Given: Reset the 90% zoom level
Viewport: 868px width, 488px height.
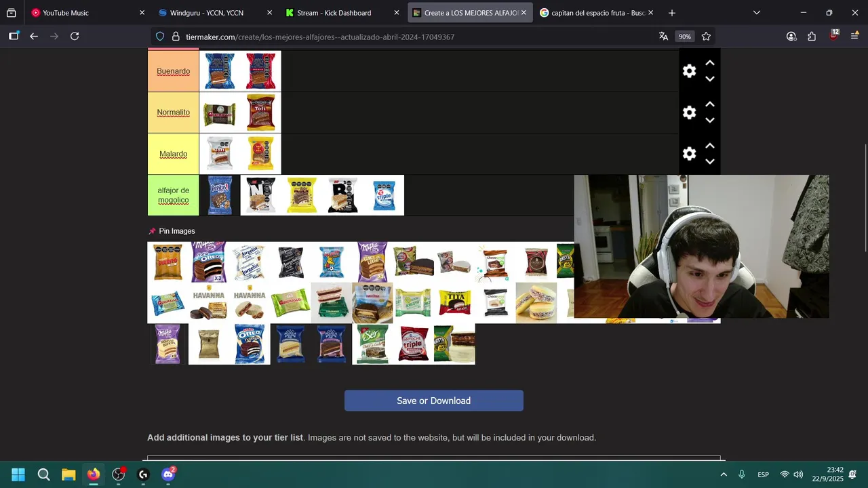Looking at the screenshot, I should coord(685,37).
